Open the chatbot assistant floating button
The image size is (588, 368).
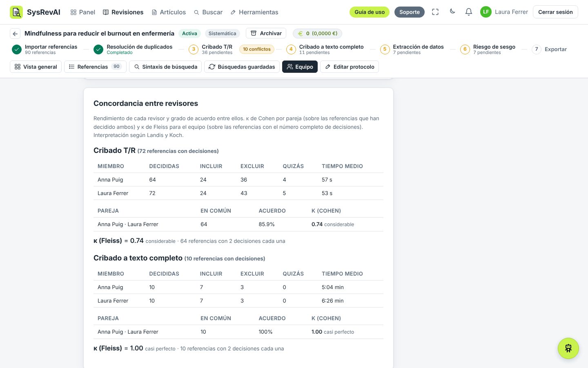click(x=568, y=348)
